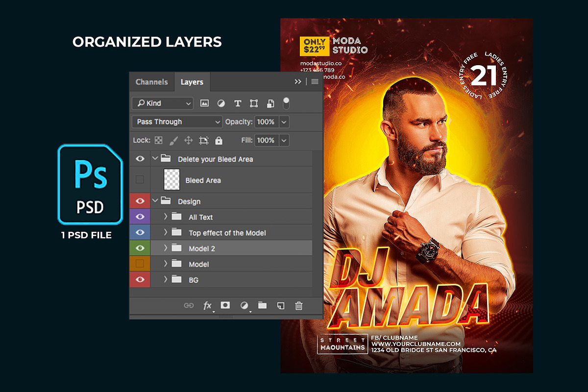Viewport: 588px width, 392px height.
Task: Collapse the Design group chevron
Action: click(x=155, y=201)
